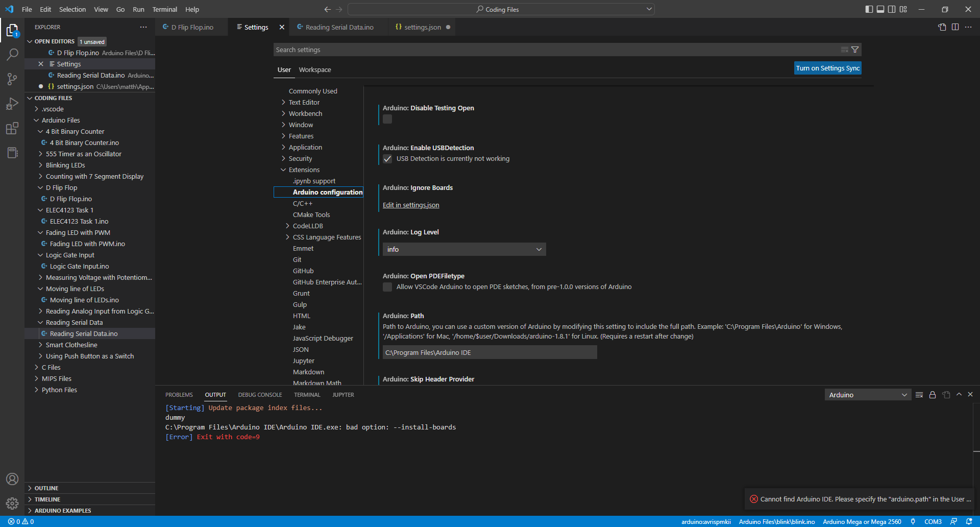Switch to the DEBUG CONSOLE tab
Screen dimensions: 980x527
coord(260,395)
